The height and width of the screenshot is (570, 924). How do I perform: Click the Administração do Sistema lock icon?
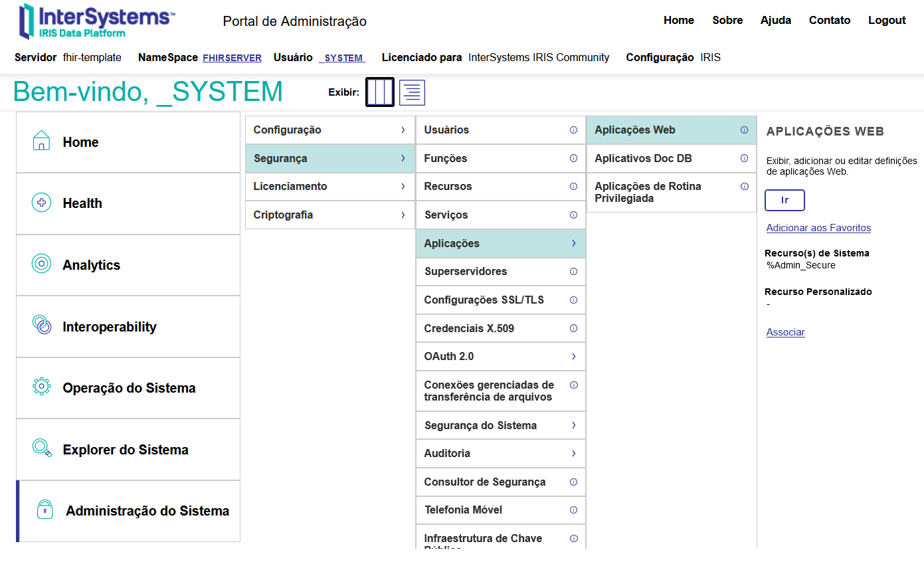pyautogui.click(x=45, y=510)
